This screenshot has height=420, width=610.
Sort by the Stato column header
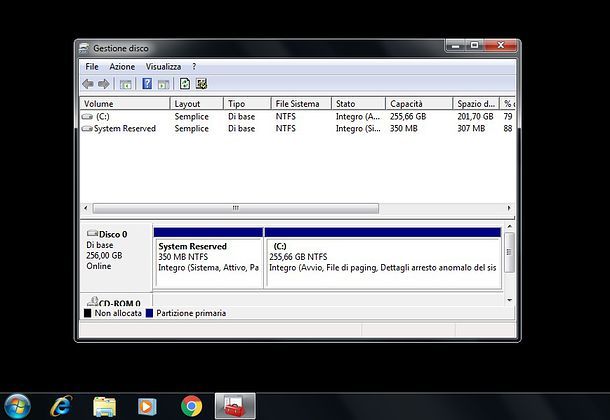pyautogui.click(x=358, y=104)
